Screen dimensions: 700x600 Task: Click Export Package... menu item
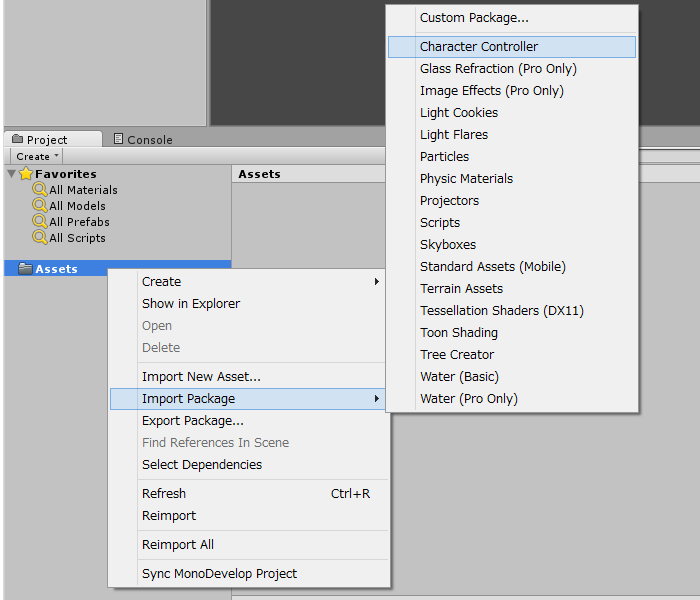tap(193, 421)
